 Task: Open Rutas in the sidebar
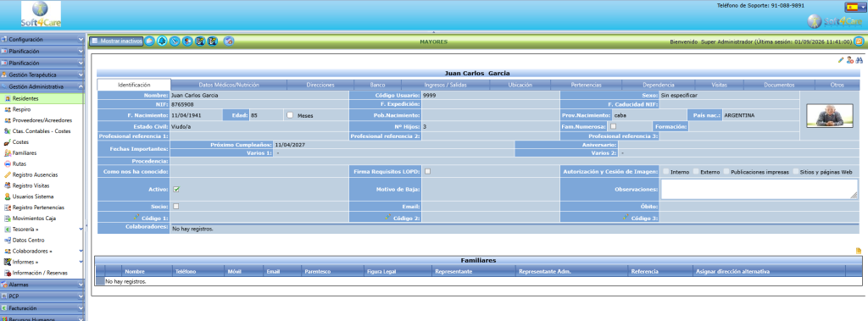19,163
